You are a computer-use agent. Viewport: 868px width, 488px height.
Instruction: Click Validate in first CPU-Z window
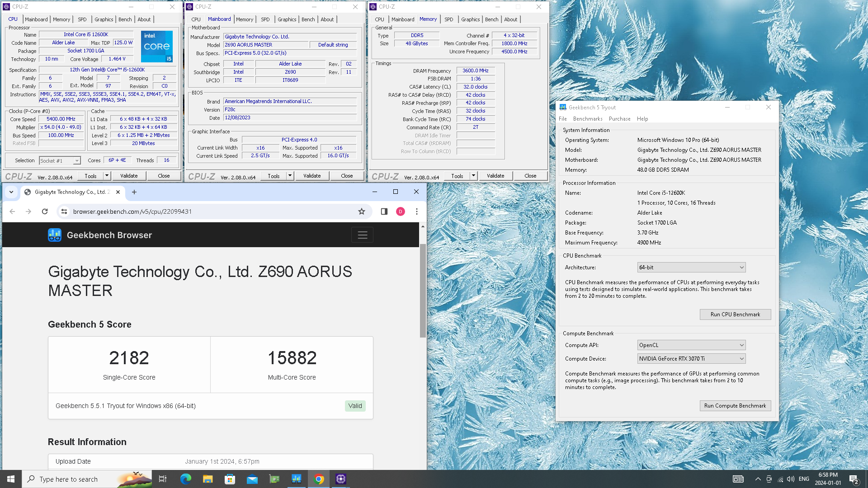click(129, 176)
